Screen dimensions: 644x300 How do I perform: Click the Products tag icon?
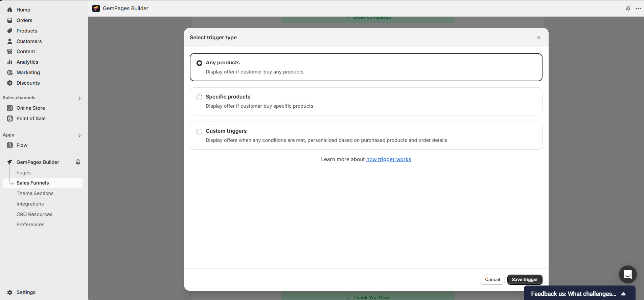pos(10,31)
